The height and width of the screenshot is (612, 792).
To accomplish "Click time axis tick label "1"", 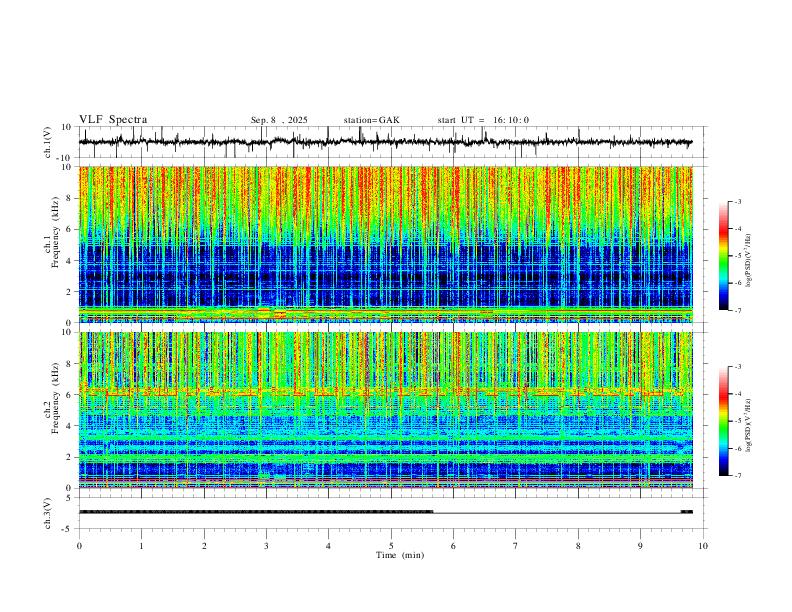I will pyautogui.click(x=141, y=546).
